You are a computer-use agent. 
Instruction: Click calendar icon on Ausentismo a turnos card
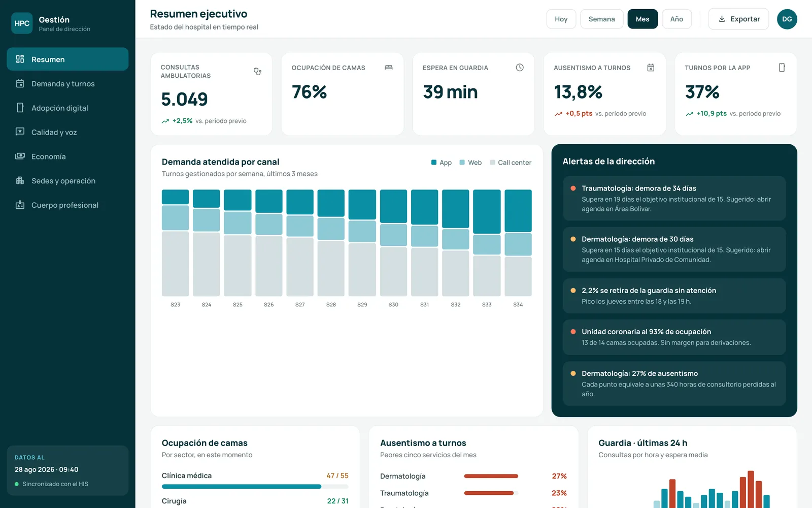coord(651,68)
